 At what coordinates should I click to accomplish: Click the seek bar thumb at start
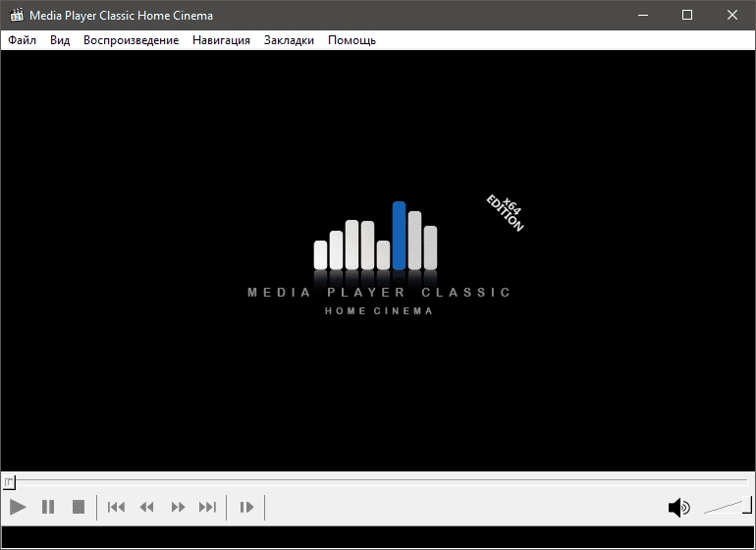coord(9,482)
